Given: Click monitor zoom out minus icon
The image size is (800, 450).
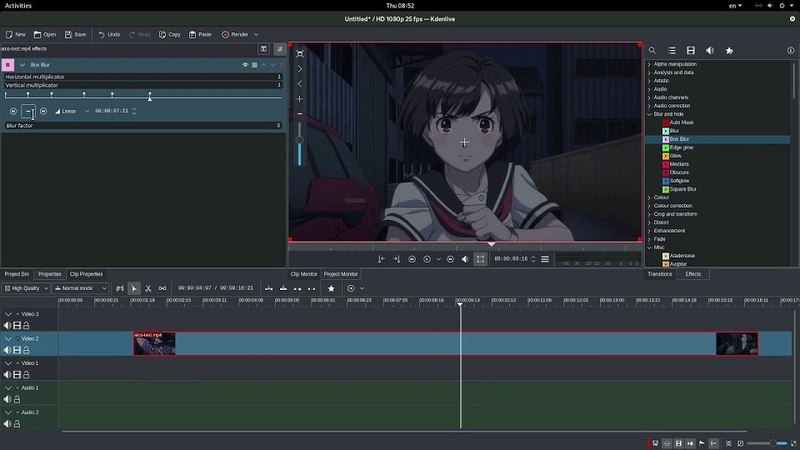Looking at the screenshot, I should coord(300,114).
